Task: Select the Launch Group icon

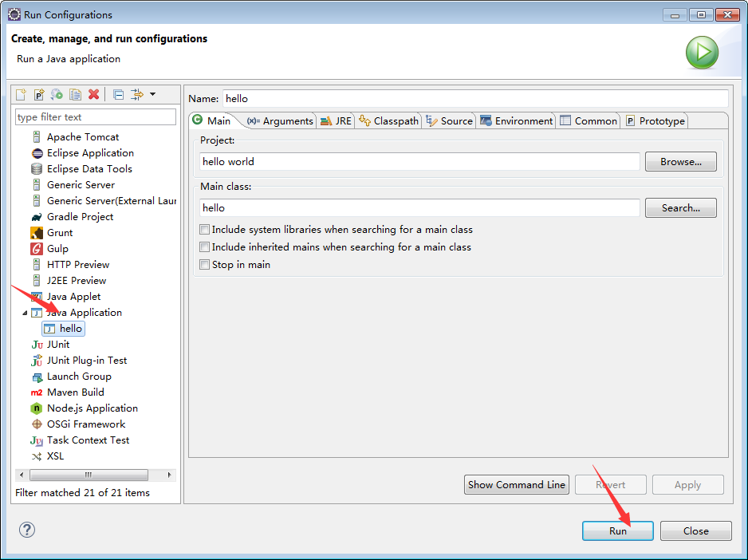Action: (x=37, y=377)
